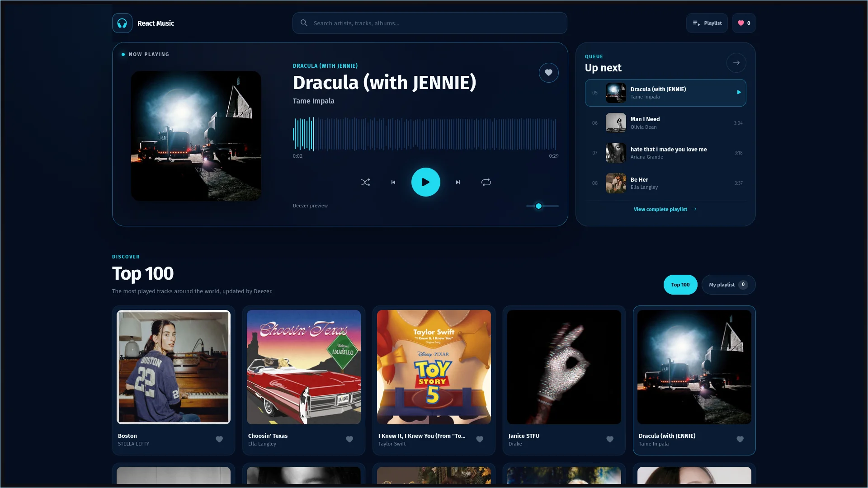Favorite the now playing Dracula track

click(x=548, y=73)
